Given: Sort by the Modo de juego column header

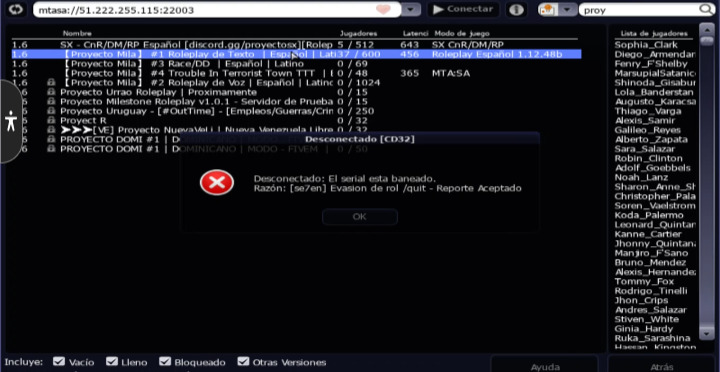Looking at the screenshot, I should (x=462, y=34).
